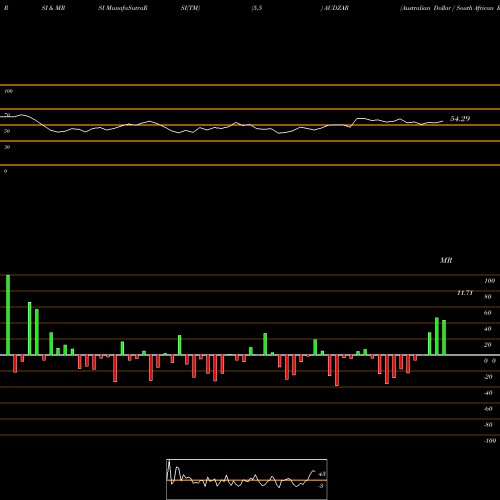
Task: Click the RSI axis label 50
Action: point(7,131)
